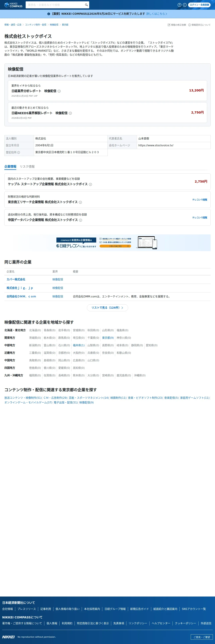Screen dimensions: 215x644
Task: Click the NIKKEI footer logo
Action: click(8, 637)
